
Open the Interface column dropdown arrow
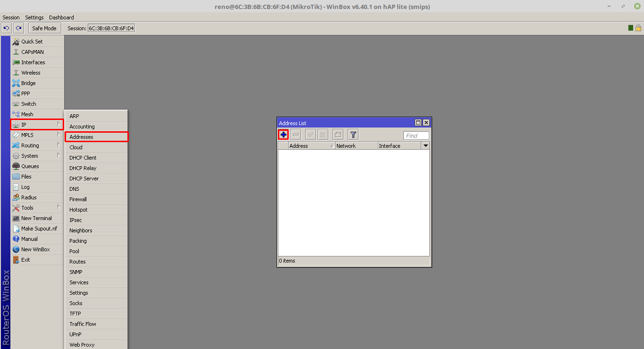pyautogui.click(x=426, y=145)
